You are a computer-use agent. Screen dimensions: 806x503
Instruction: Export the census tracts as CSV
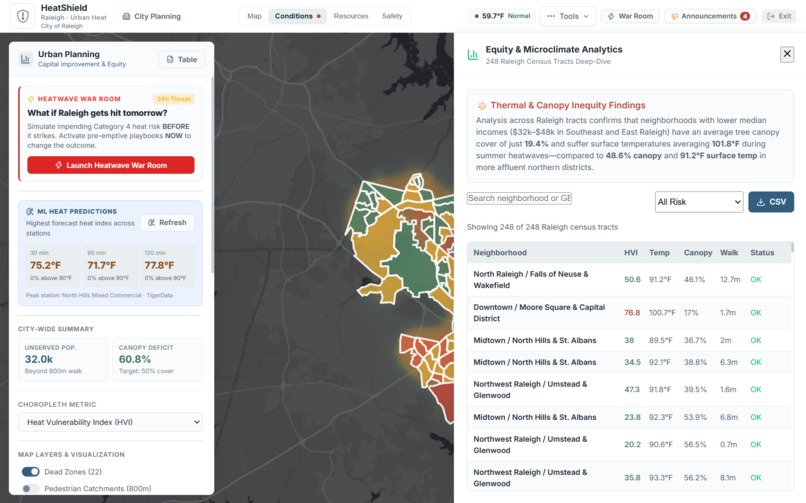[x=771, y=202]
